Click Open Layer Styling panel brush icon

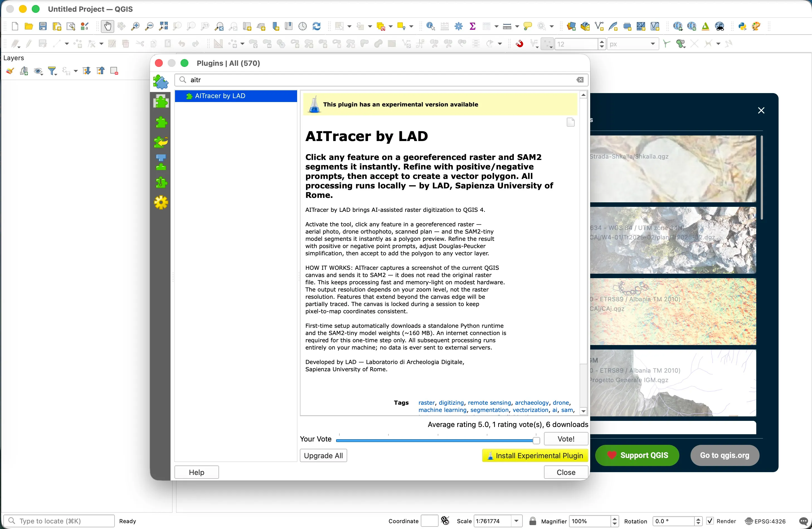pyautogui.click(x=10, y=71)
